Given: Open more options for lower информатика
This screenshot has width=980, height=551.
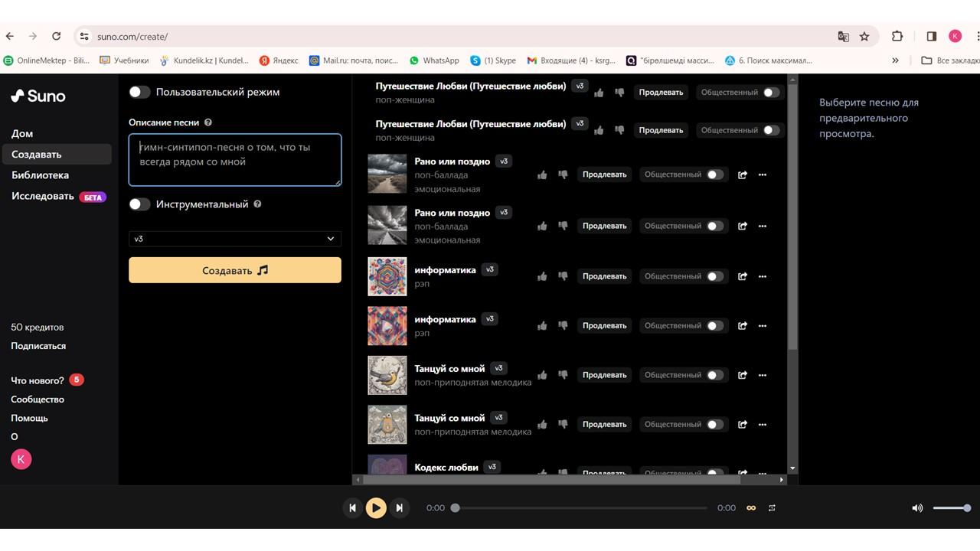Looking at the screenshot, I should point(762,325).
